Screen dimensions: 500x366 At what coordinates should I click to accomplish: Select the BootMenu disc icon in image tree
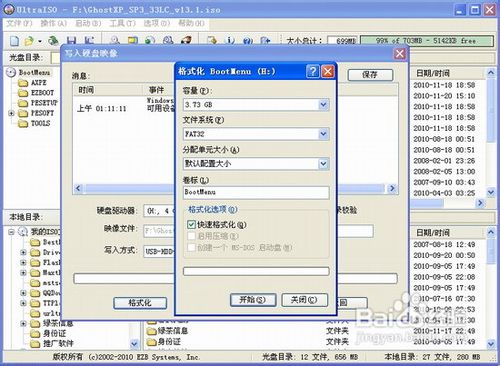tap(11, 72)
